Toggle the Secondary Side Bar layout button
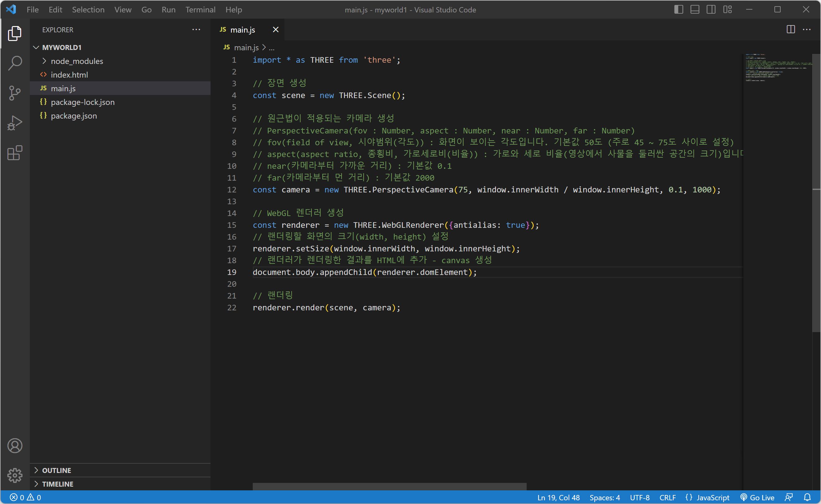Screen dimensions: 821x504 click(x=711, y=10)
